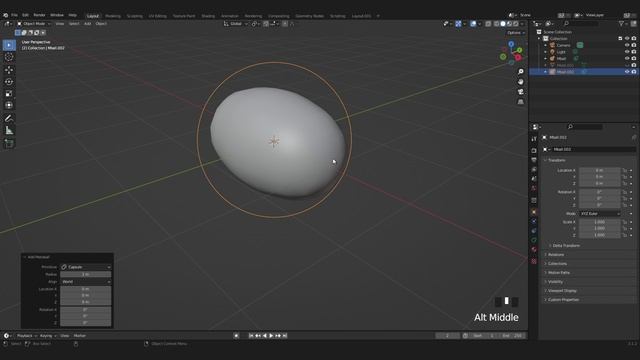Jump to timeline end button
Screen dimensions: 640x360
285,336
